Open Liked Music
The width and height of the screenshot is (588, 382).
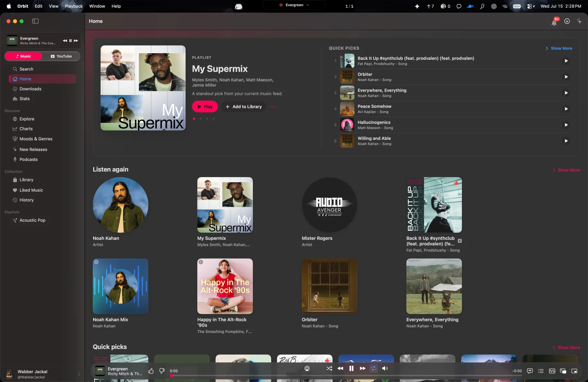[x=43, y=190]
